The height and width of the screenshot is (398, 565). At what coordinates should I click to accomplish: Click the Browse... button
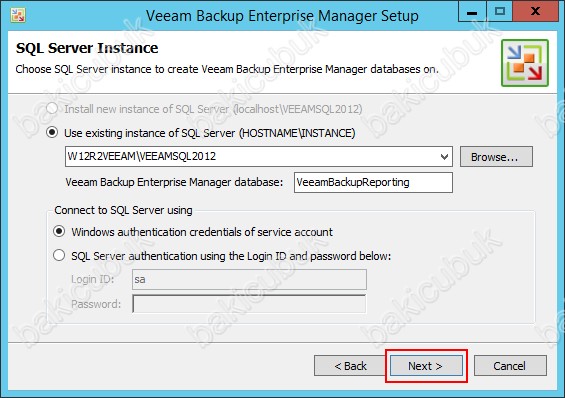(x=496, y=157)
